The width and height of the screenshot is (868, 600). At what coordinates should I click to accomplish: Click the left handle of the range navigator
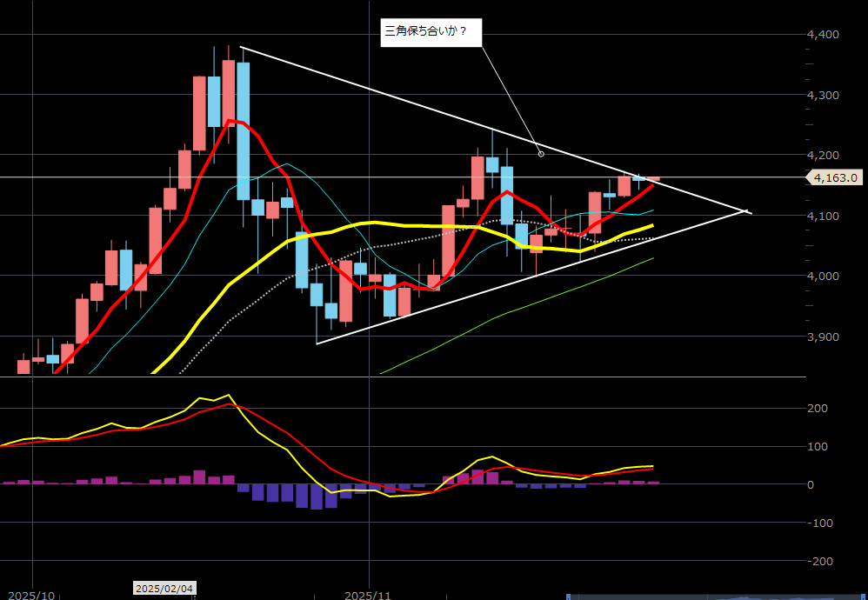[x=568, y=597]
